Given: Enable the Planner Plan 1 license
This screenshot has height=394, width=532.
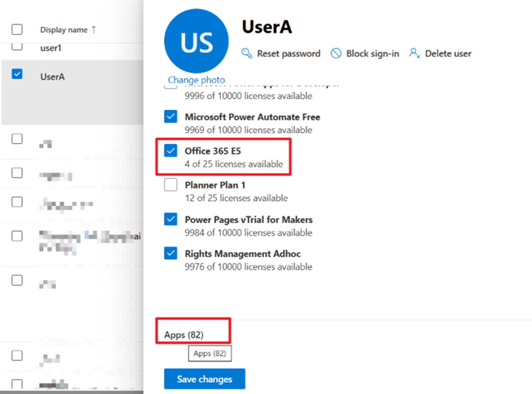Looking at the screenshot, I should point(170,184).
